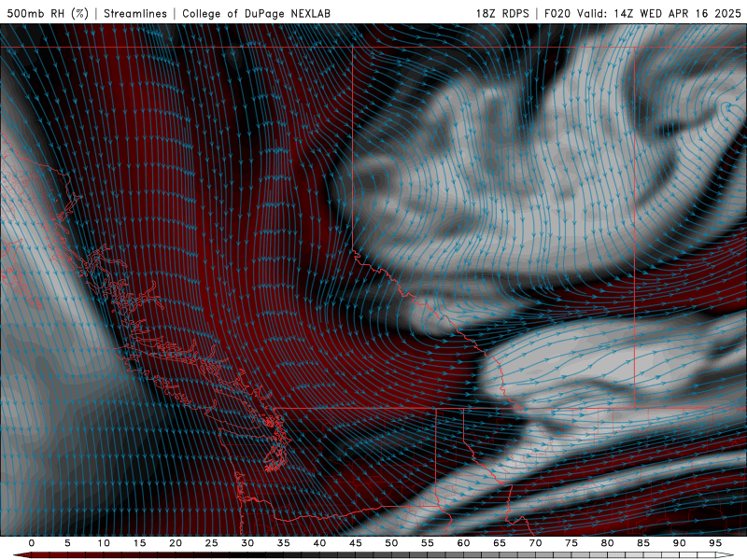
Task: Click the "85" colorbar scale label
Action: [x=643, y=543]
